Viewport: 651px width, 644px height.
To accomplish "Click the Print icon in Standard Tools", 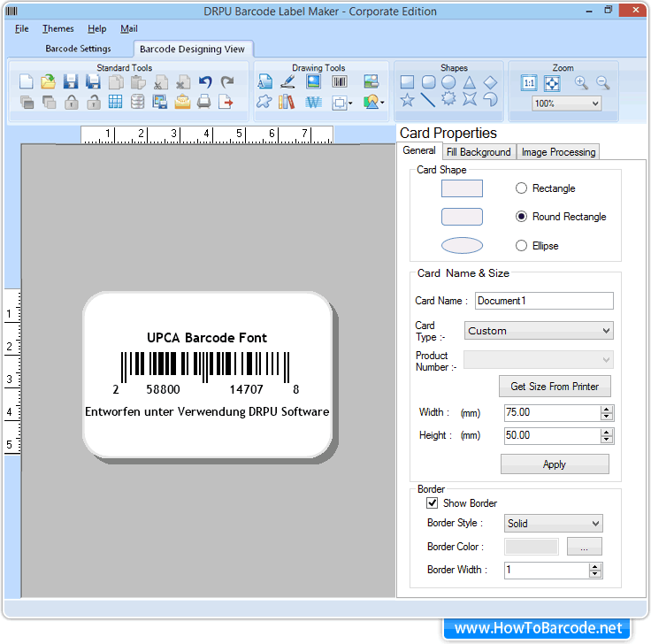I will click(204, 102).
